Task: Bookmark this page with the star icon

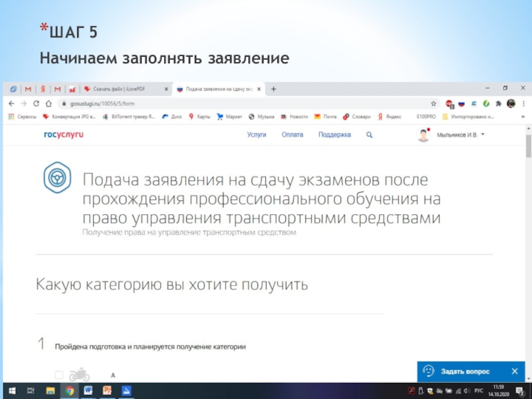Action: coord(433,104)
